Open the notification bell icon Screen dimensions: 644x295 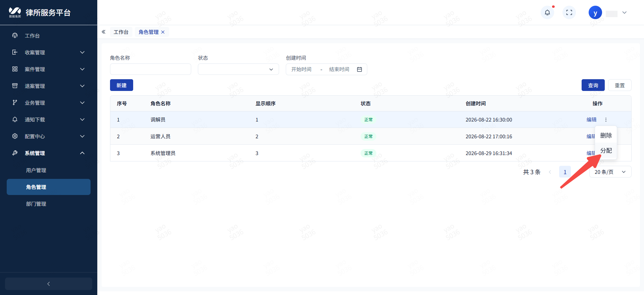[547, 13]
